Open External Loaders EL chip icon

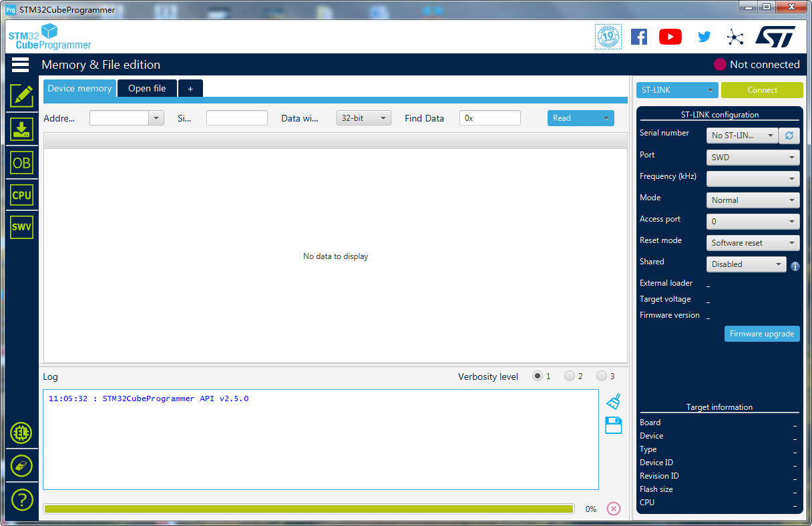[21, 433]
